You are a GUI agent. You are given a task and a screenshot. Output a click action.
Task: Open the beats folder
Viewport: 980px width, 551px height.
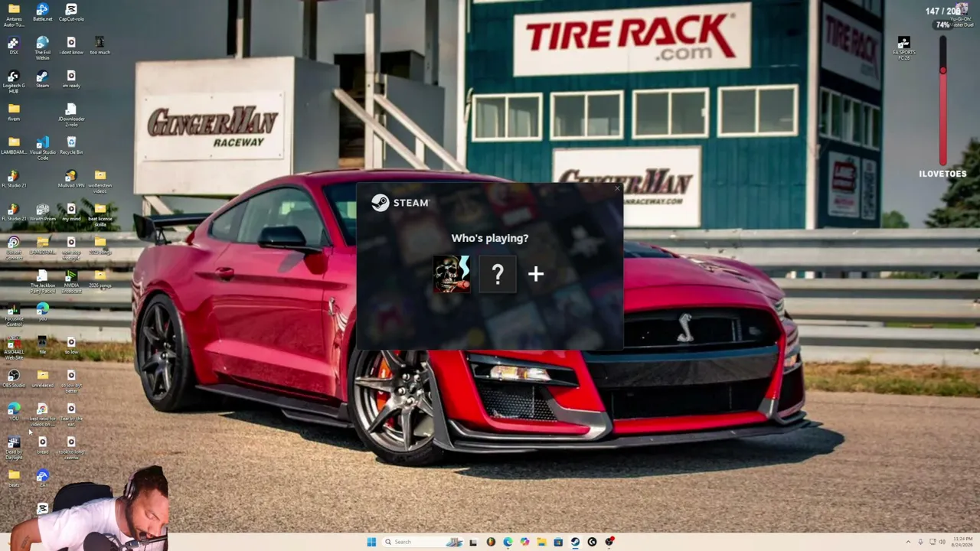14,479
